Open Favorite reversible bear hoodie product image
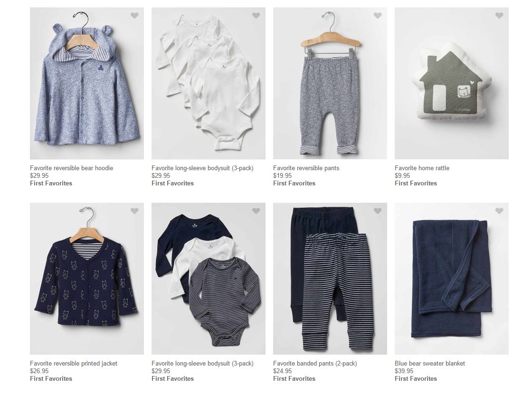Viewport: 532px width, 396px height. 87,84
